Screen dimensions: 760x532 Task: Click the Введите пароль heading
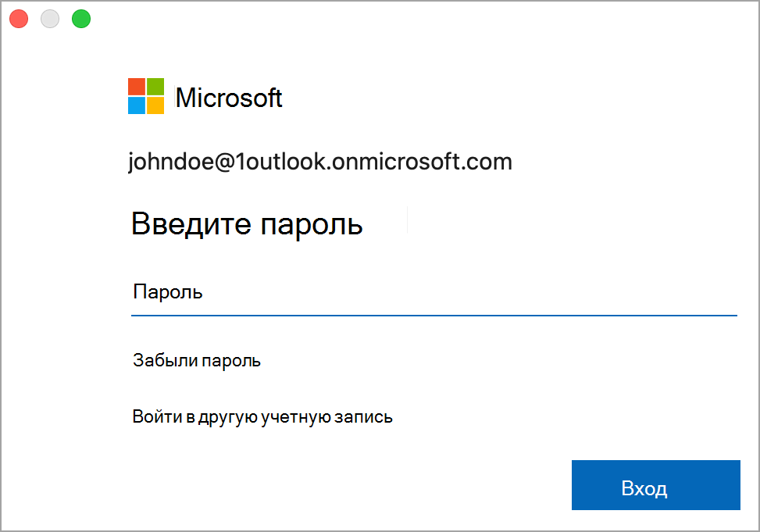click(x=247, y=224)
